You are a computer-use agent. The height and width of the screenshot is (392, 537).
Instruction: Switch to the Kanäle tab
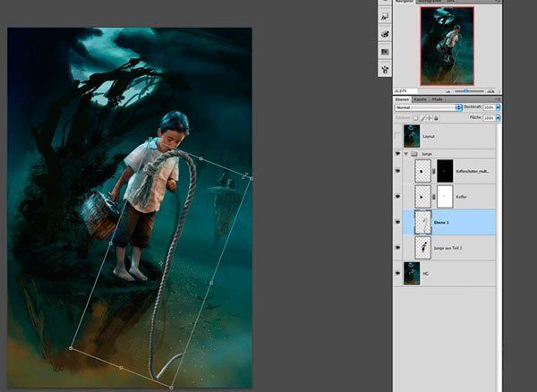pyautogui.click(x=420, y=99)
